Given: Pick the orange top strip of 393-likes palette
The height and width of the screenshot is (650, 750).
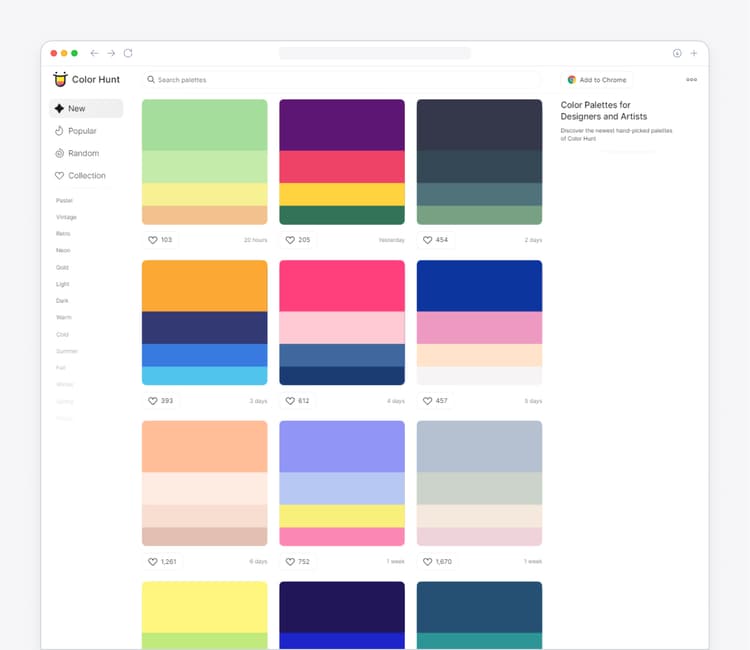Looking at the screenshot, I should 205,286.
